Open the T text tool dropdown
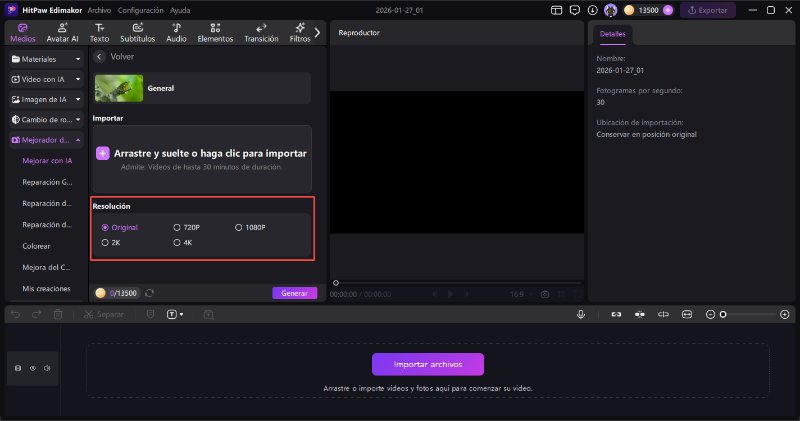This screenshot has height=421, width=800. (x=175, y=314)
